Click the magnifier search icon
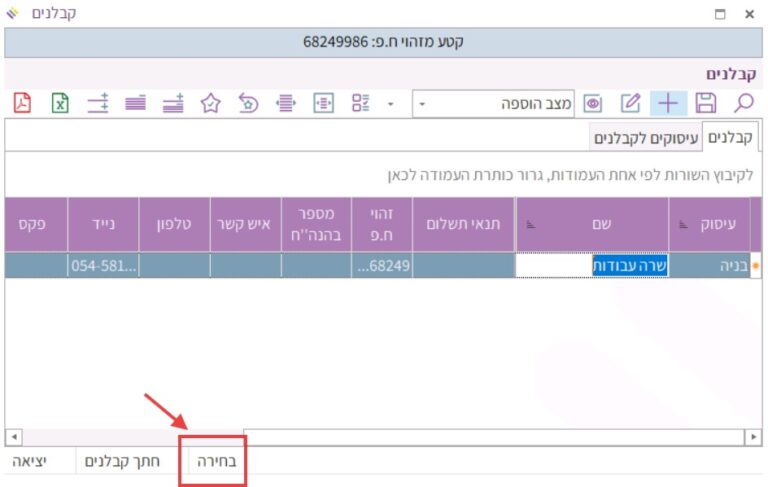 [x=744, y=103]
